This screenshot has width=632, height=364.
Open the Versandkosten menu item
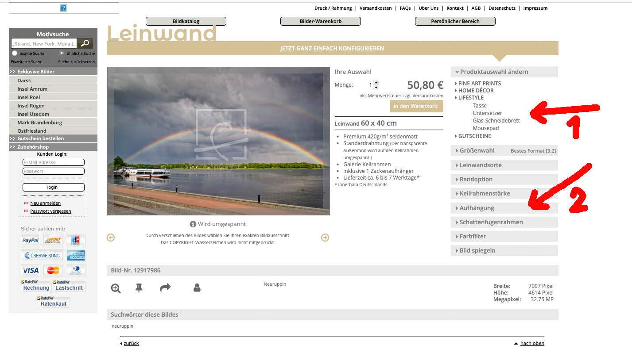click(x=376, y=8)
